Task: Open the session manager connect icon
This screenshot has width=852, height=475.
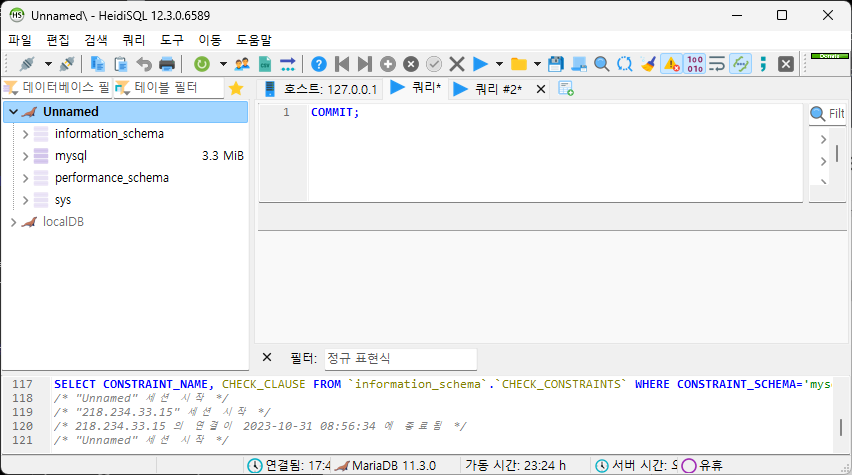Action: [27, 64]
